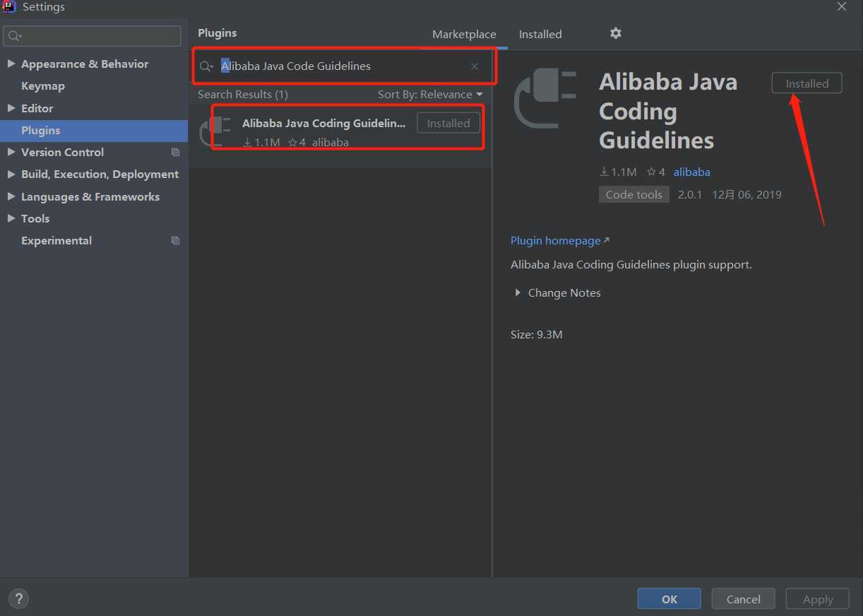This screenshot has height=616, width=863.
Task: Switch to the Marketplace tab
Action: click(x=464, y=34)
